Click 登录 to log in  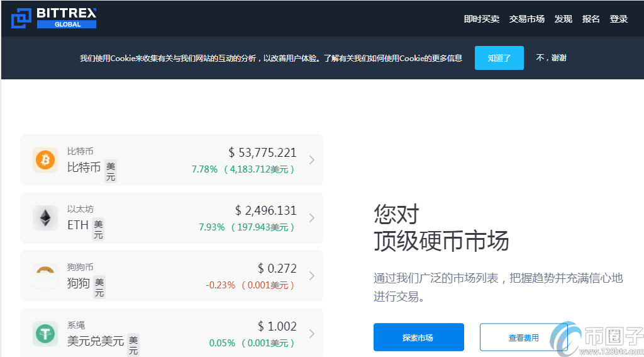(x=618, y=19)
